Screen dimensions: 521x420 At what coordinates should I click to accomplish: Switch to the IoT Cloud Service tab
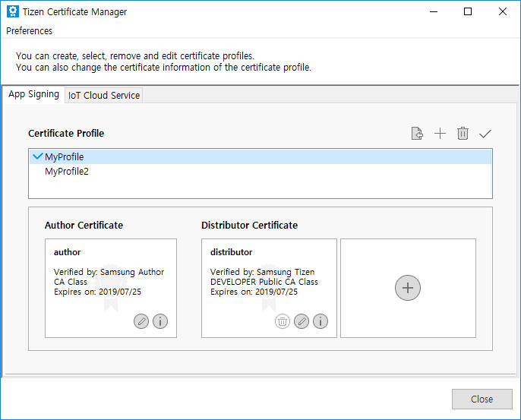tap(104, 95)
